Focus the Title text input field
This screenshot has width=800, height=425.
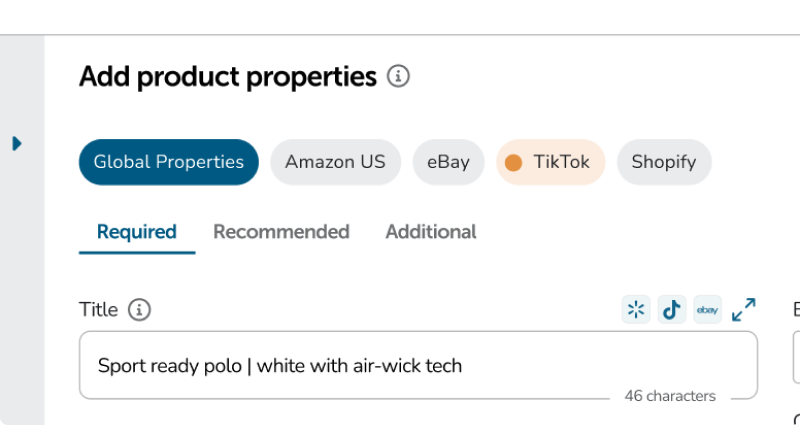point(418,365)
